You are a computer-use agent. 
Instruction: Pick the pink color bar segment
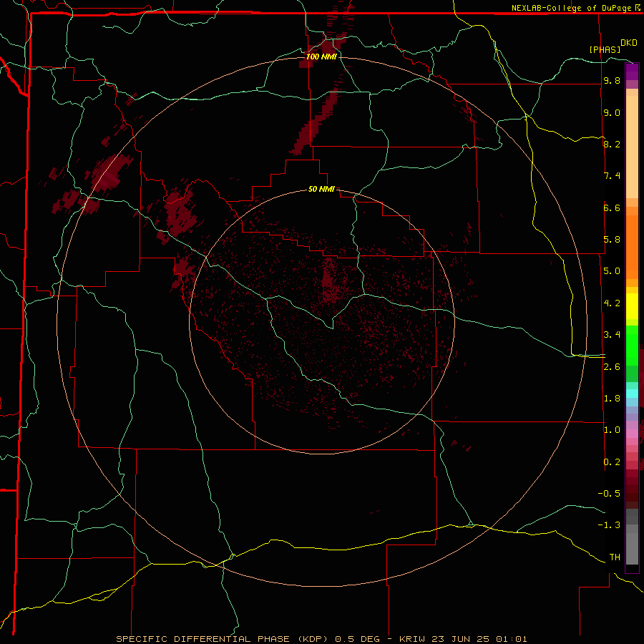coord(632,434)
